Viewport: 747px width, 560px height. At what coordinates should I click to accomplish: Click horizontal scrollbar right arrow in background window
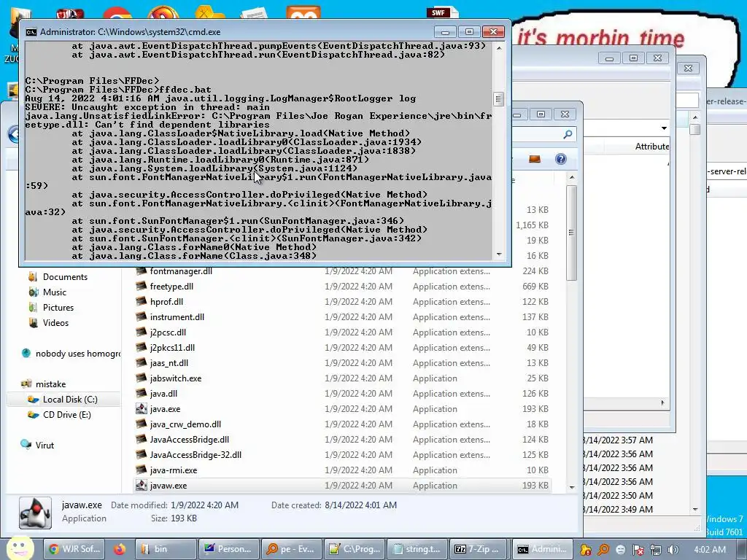[662, 402]
